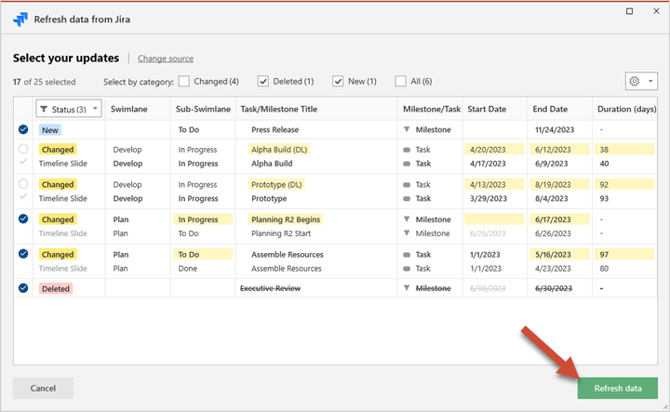Screen dimensions: 670x412
Task: Click the Refresh data button
Action: point(617,387)
